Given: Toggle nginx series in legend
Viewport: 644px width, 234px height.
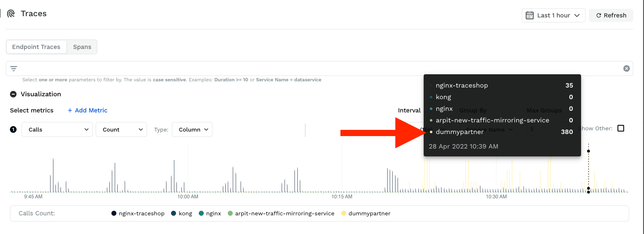Looking at the screenshot, I should (210, 214).
